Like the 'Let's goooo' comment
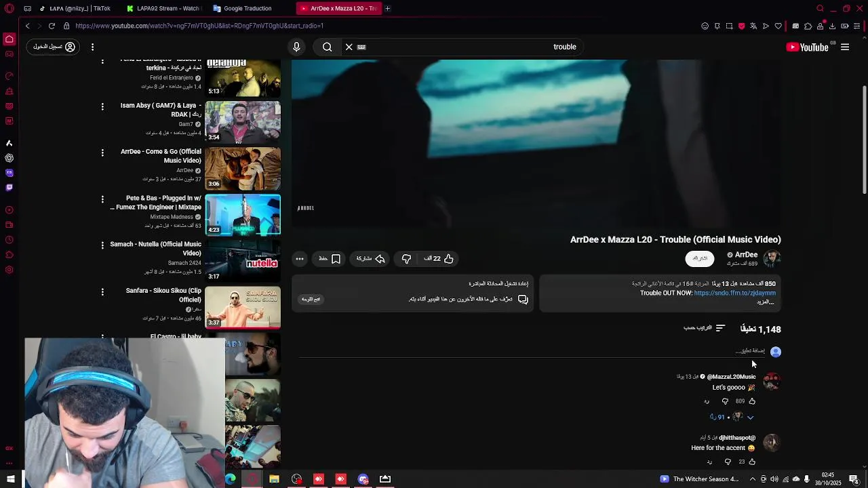The height and width of the screenshot is (488, 868). [751, 401]
